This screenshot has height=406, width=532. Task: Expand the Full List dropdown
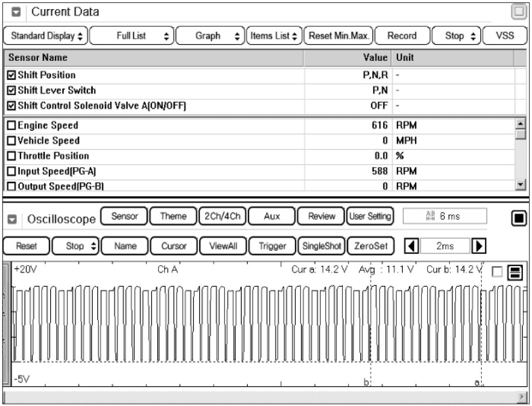click(x=132, y=36)
